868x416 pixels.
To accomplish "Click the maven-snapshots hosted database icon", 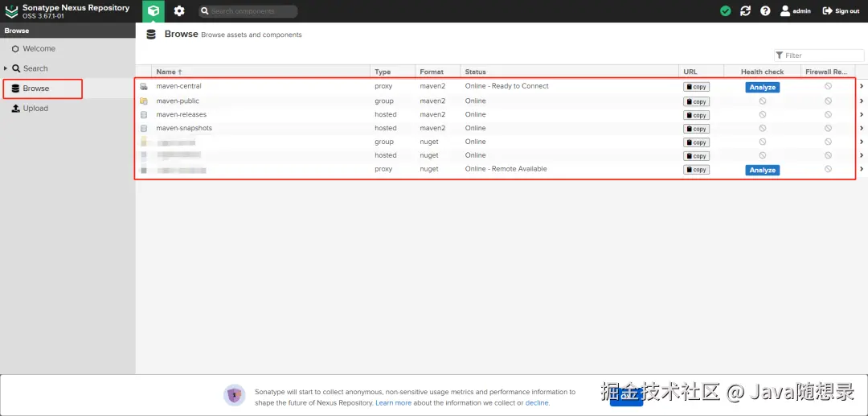I will point(144,129).
